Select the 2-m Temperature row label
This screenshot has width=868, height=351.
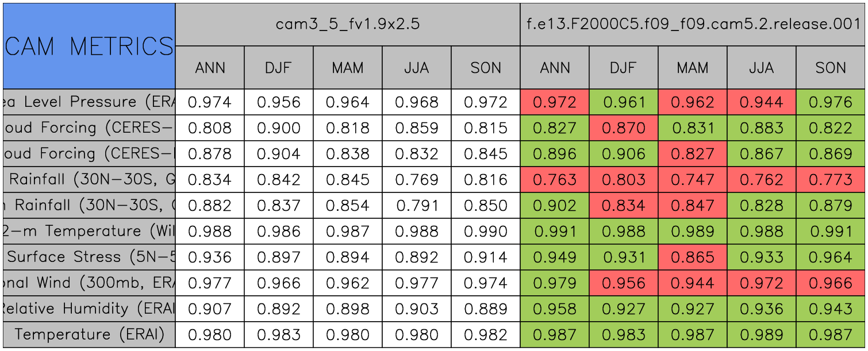[89, 232]
